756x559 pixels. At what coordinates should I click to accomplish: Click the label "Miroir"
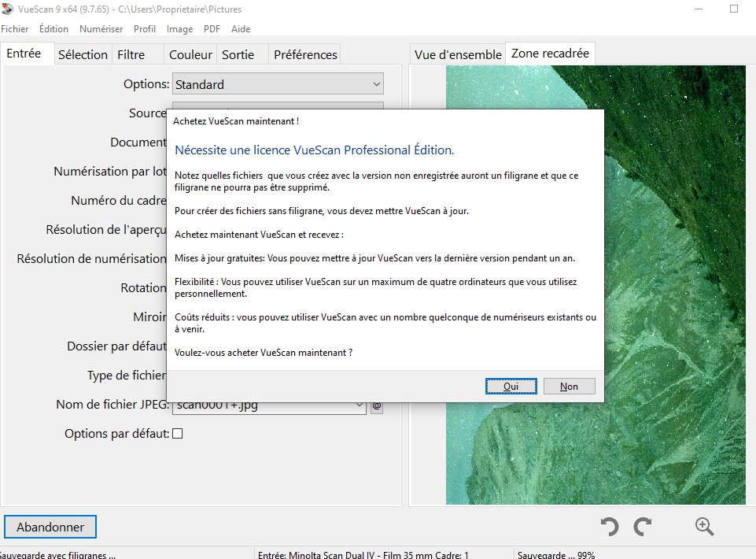[149, 317]
